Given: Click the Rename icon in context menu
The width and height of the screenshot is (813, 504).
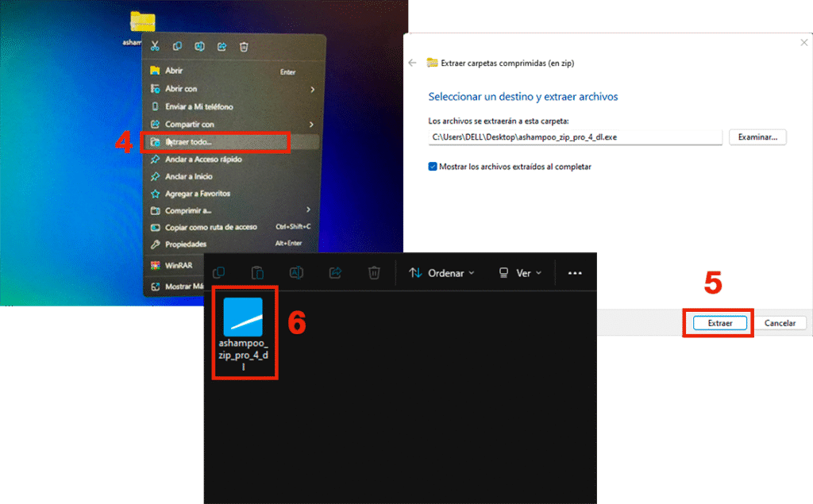Looking at the screenshot, I should [200, 47].
